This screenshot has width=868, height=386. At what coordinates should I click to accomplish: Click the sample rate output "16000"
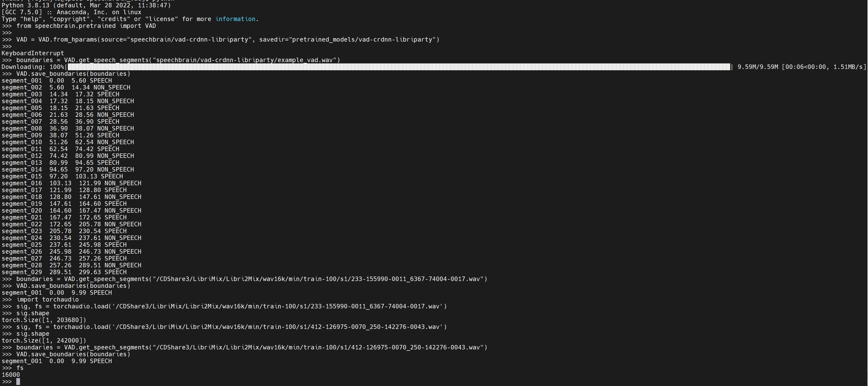(x=11, y=375)
